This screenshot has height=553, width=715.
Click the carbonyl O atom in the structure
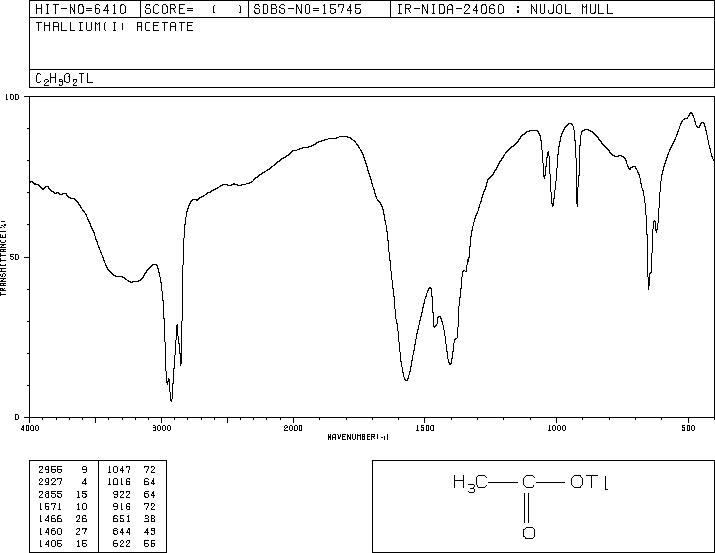(528, 532)
